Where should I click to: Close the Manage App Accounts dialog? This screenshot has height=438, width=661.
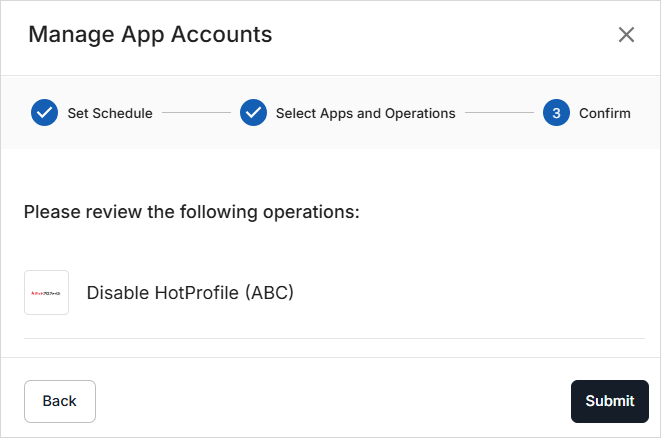626,35
